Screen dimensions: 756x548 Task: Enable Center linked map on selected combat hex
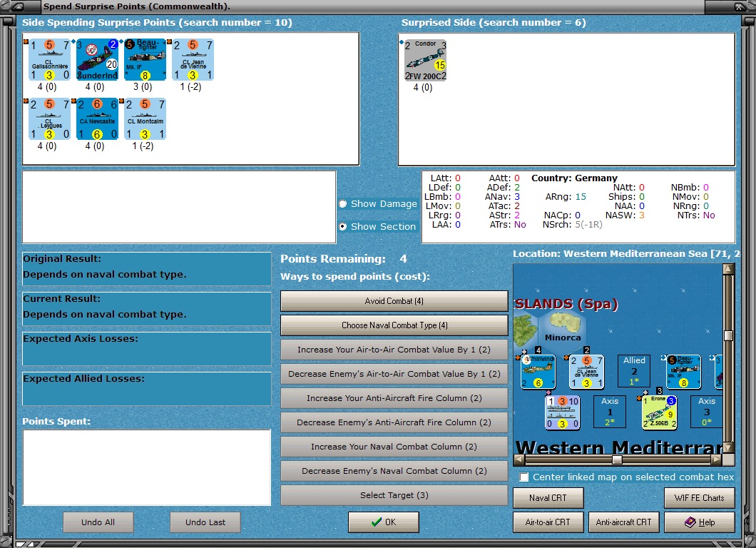(x=524, y=477)
